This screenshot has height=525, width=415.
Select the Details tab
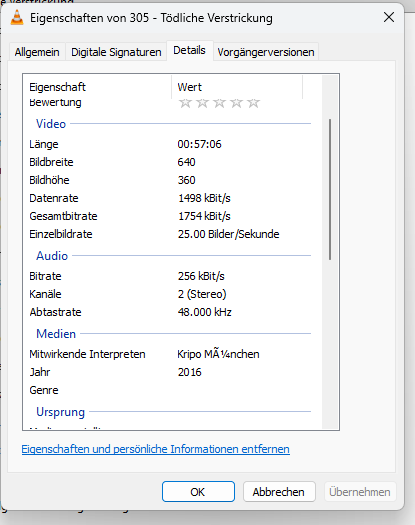[189, 51]
